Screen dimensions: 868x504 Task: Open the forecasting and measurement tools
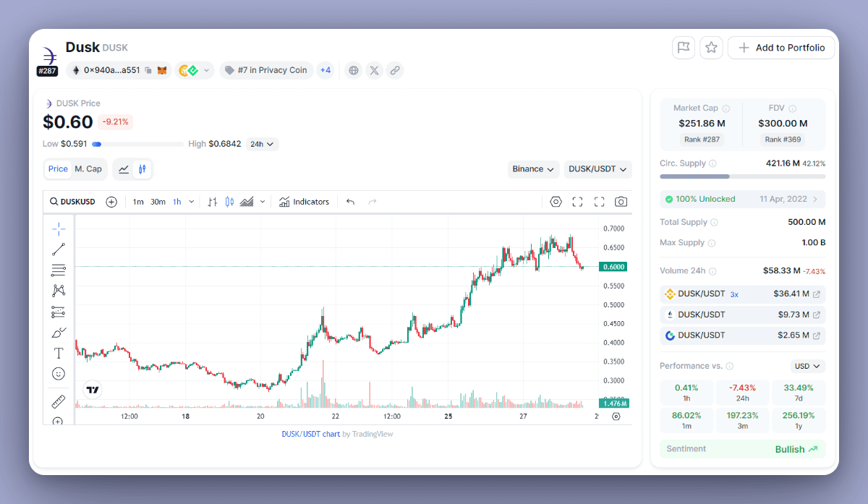point(59,312)
